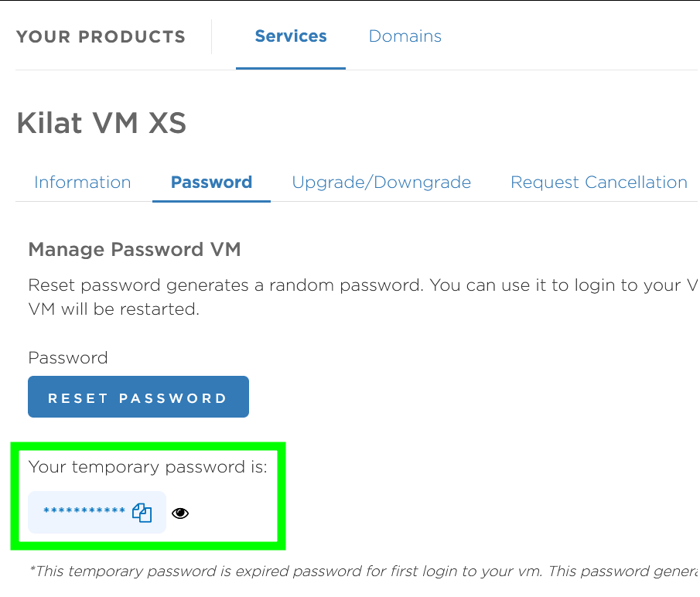Click the Kilat VM XS heading

pyautogui.click(x=101, y=122)
